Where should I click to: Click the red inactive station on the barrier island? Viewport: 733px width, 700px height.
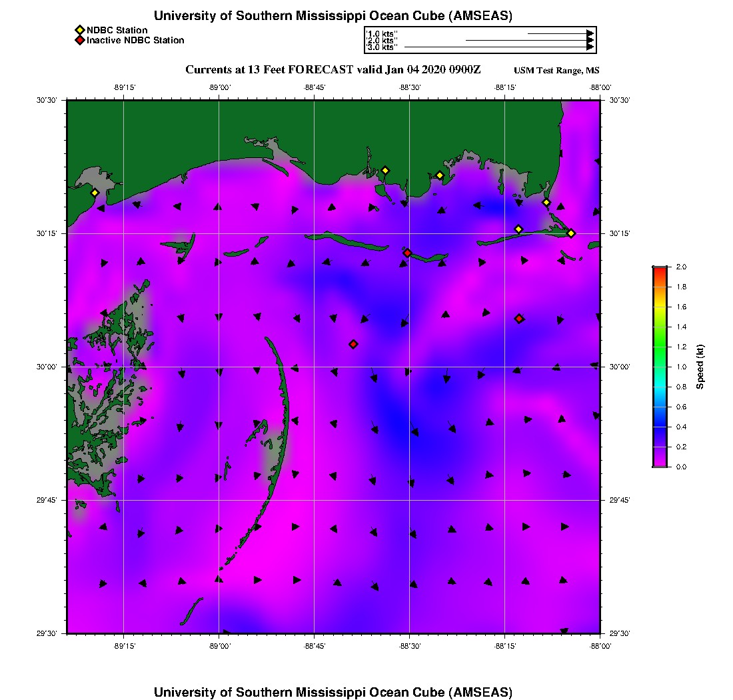coord(407,253)
